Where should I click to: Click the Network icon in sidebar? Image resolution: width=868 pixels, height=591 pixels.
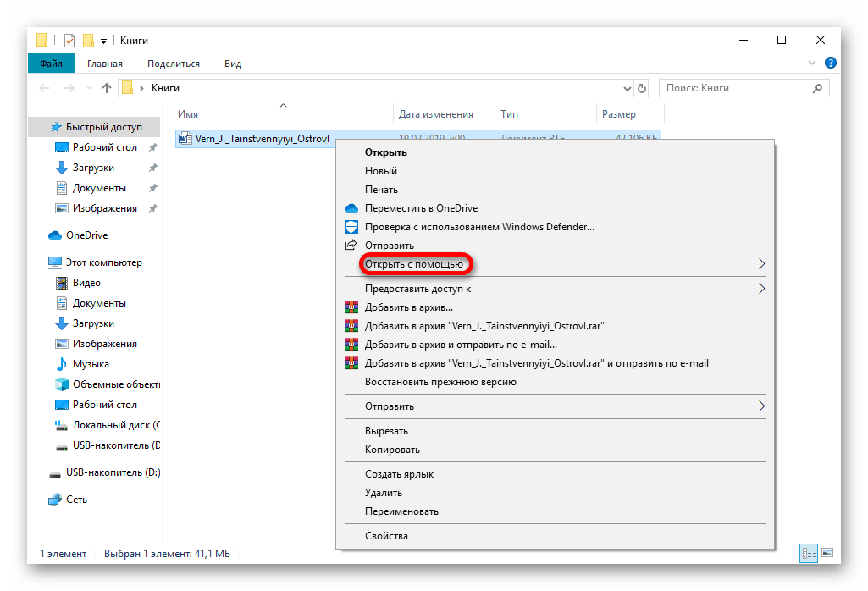[55, 500]
